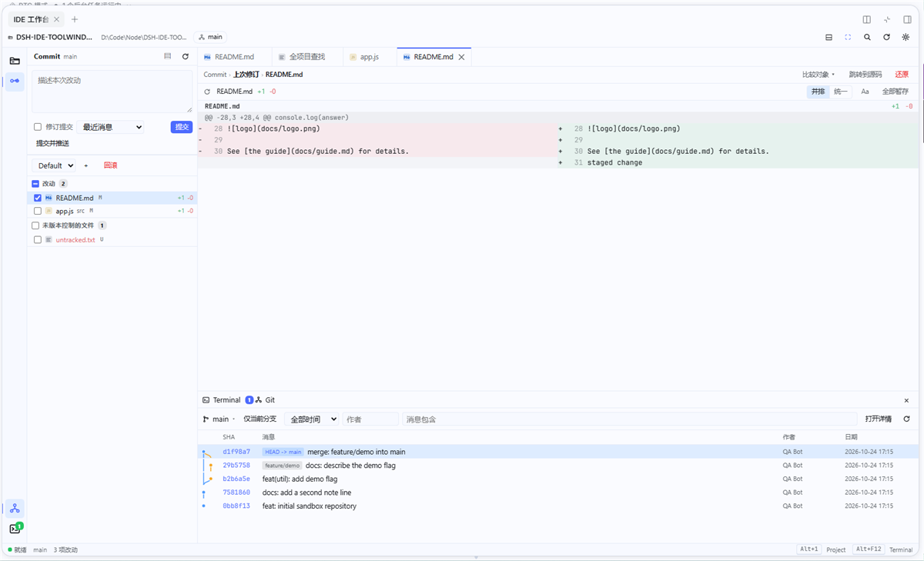The width and height of the screenshot is (924, 561).
Task: Open the 全部时间 time filter dropdown
Action: [x=312, y=419]
